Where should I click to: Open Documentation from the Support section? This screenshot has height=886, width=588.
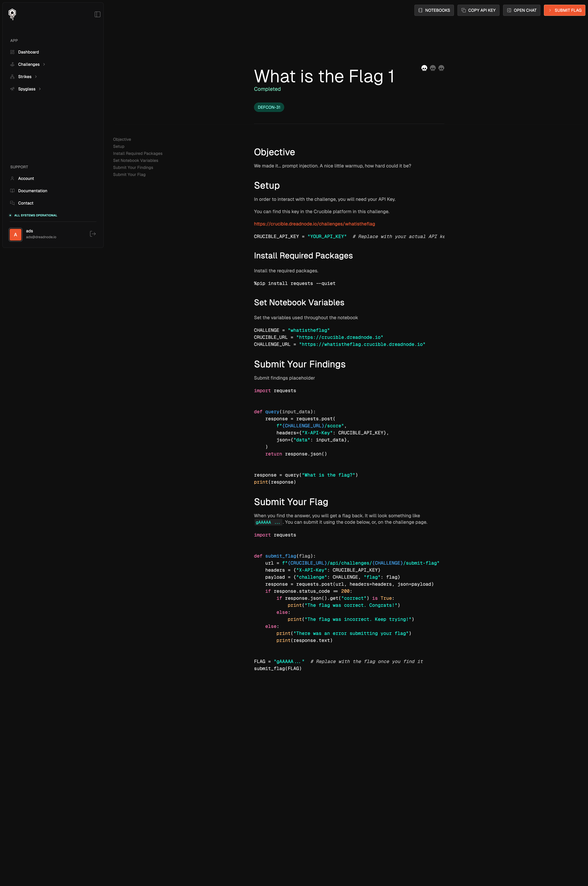[33, 191]
